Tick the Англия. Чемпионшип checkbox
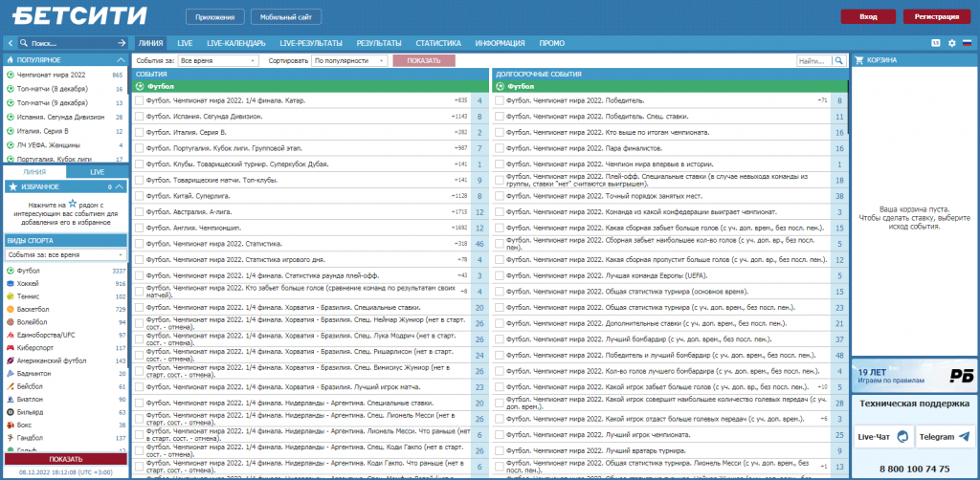980x480 pixels. click(x=139, y=228)
